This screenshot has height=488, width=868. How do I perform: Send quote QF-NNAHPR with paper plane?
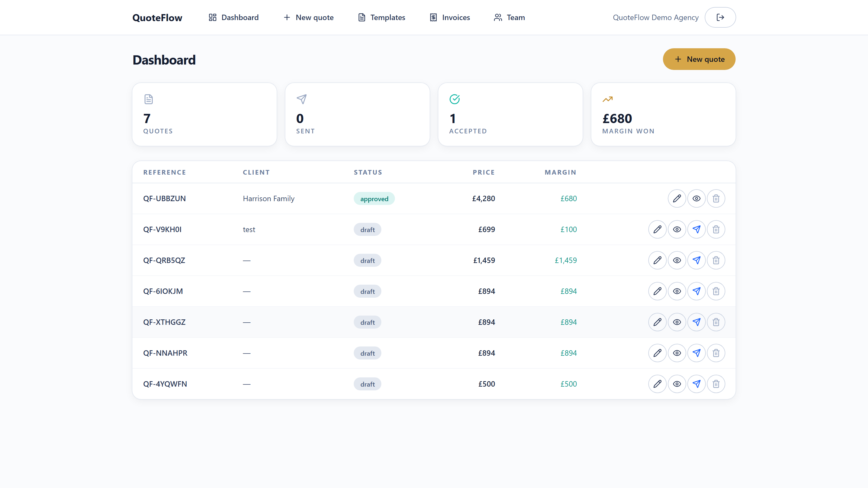pos(696,353)
